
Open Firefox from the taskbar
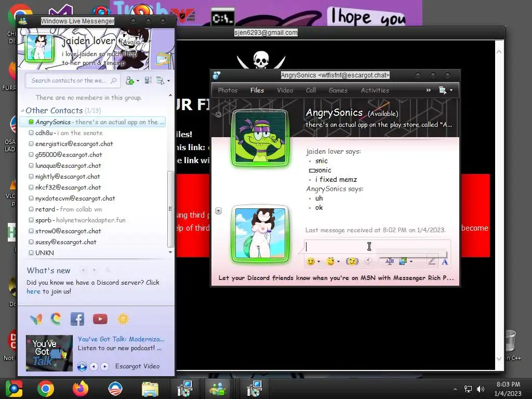[81, 389]
